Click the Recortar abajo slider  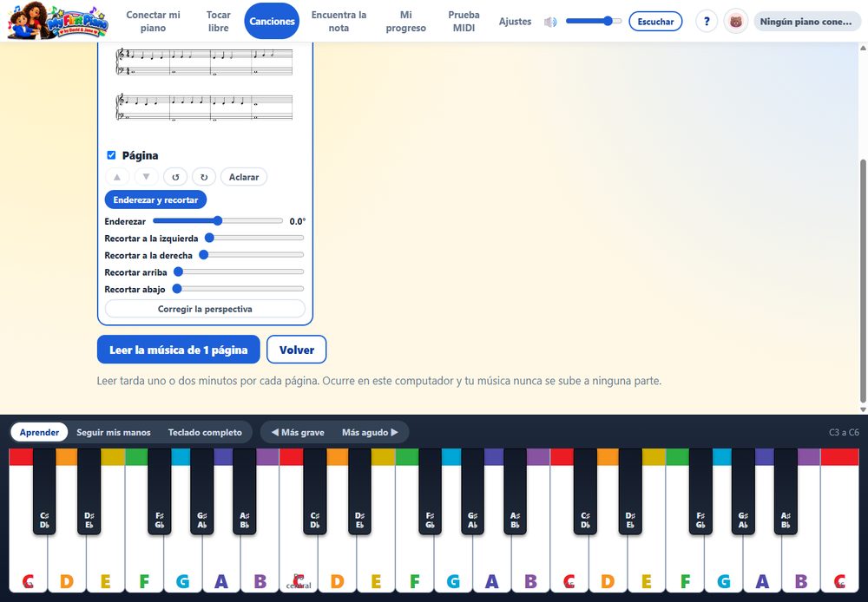coord(238,289)
